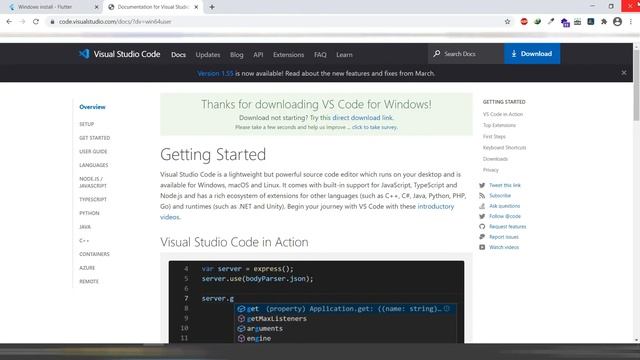Click the GitHub icon beside Request features
The image size is (640, 360).
pyautogui.click(x=482, y=227)
